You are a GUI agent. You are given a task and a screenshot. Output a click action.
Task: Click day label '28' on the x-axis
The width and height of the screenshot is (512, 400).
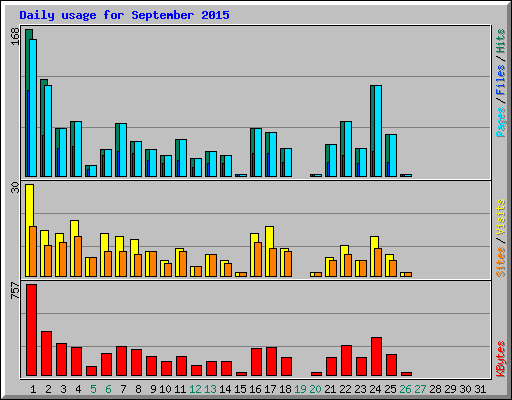435,389
